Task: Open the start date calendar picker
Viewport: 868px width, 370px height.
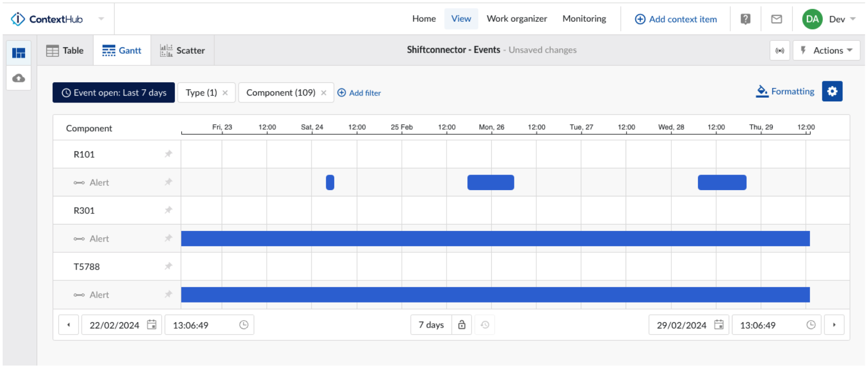Action: [152, 325]
